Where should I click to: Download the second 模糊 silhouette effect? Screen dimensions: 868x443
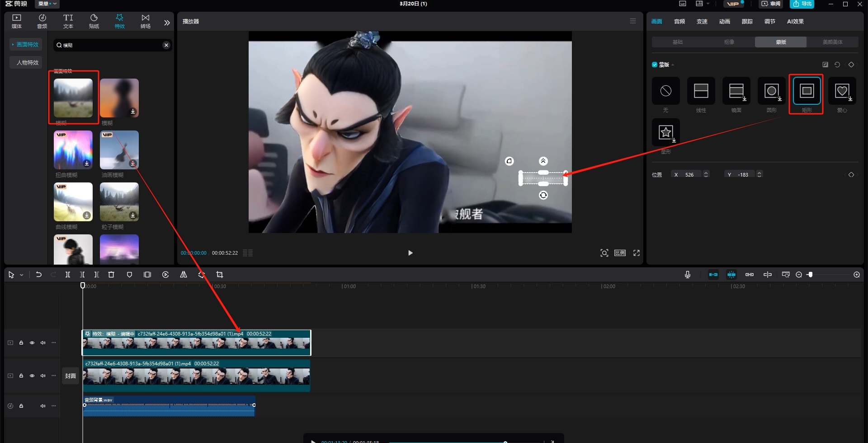click(x=133, y=111)
